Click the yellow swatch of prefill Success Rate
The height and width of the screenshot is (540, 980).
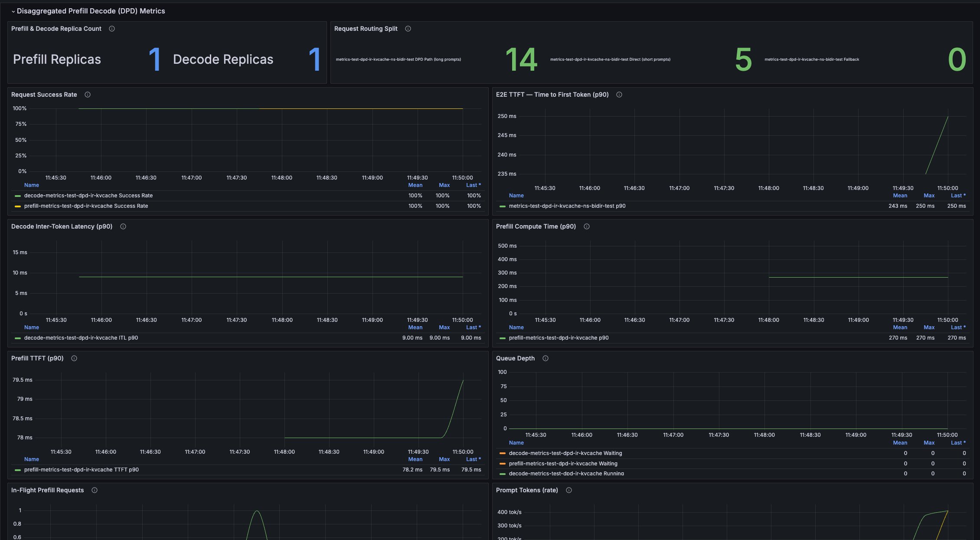18,206
